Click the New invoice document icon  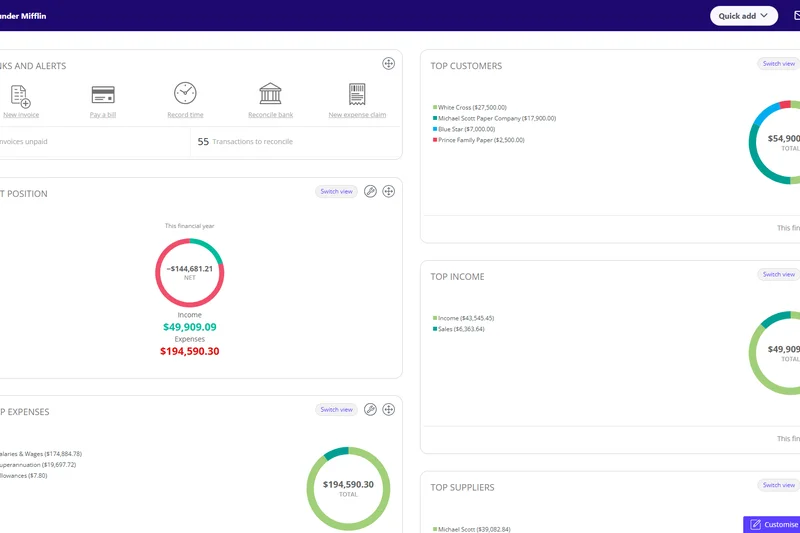pos(19,95)
